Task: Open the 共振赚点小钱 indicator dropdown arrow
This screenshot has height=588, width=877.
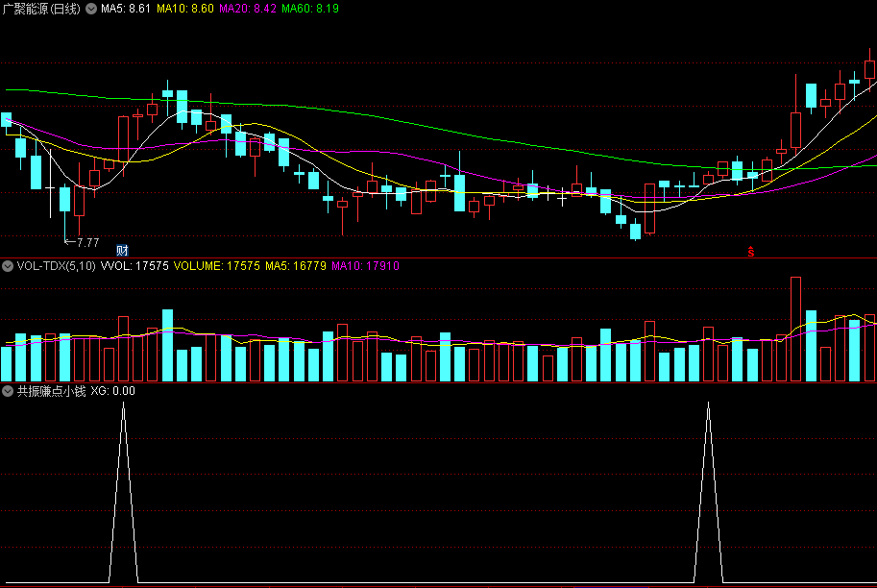Action: (8, 391)
